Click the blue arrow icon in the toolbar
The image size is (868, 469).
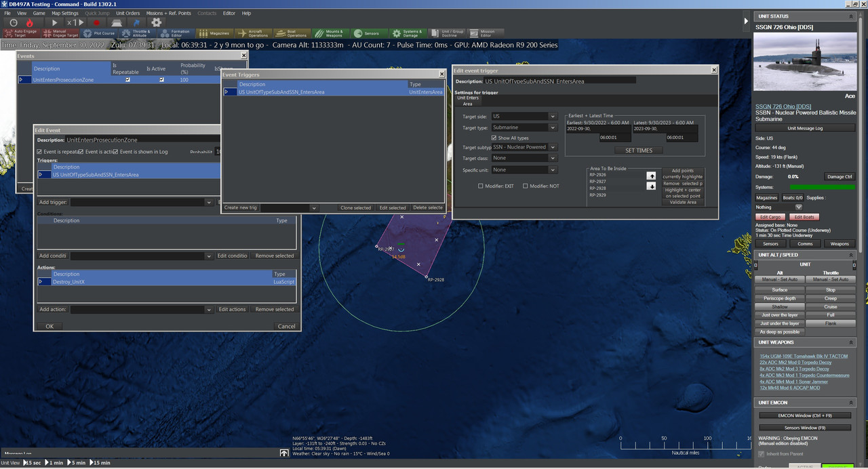136,22
